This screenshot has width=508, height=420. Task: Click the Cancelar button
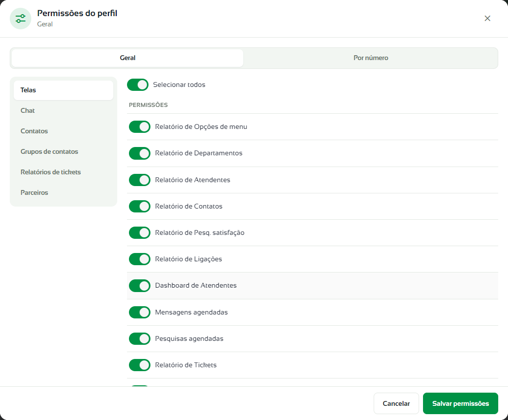(396, 403)
